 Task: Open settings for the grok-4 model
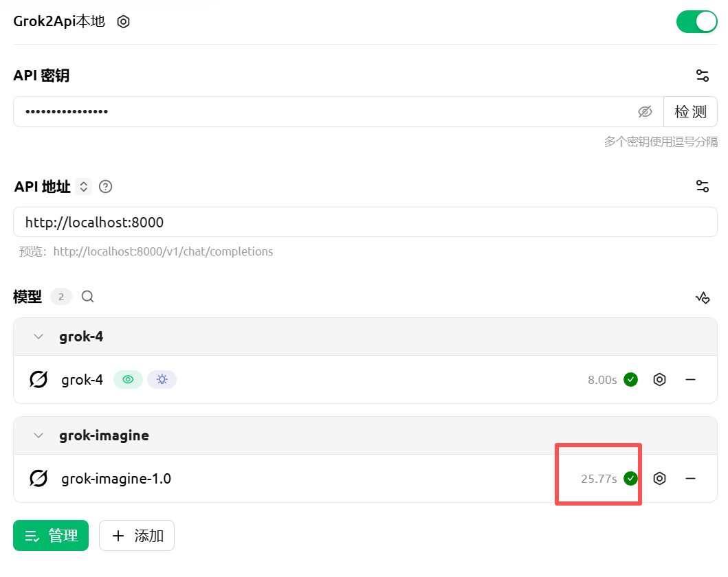point(659,379)
